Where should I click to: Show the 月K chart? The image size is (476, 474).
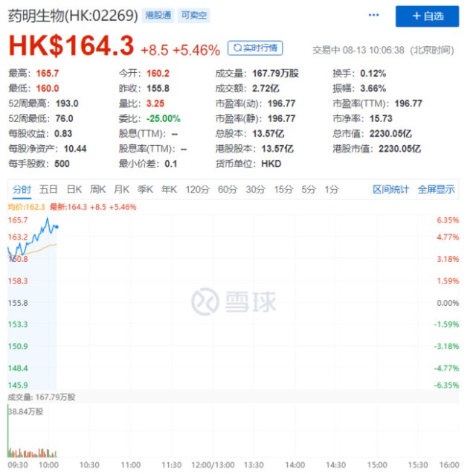[x=122, y=189]
